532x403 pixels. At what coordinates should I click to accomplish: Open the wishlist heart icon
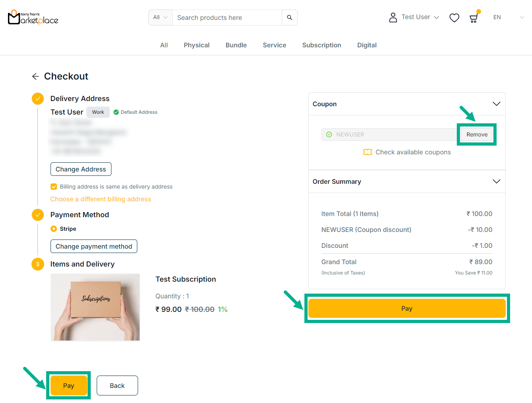[454, 18]
